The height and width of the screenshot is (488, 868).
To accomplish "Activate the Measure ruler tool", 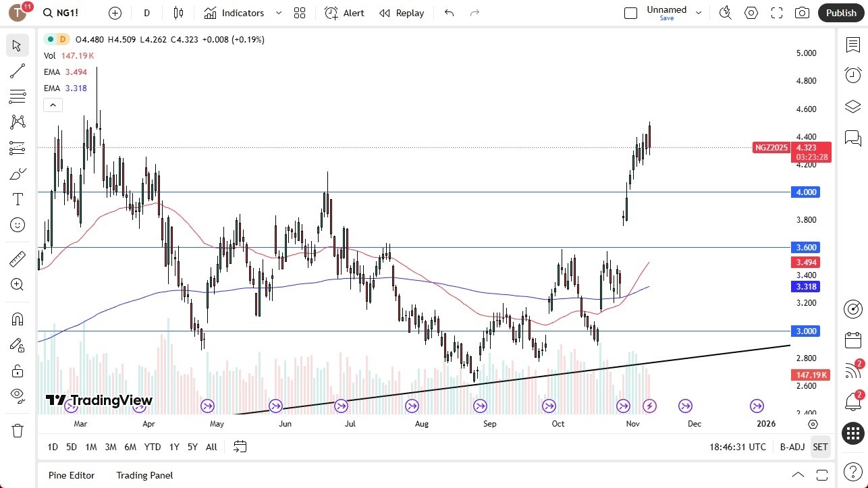I will pos(17,259).
